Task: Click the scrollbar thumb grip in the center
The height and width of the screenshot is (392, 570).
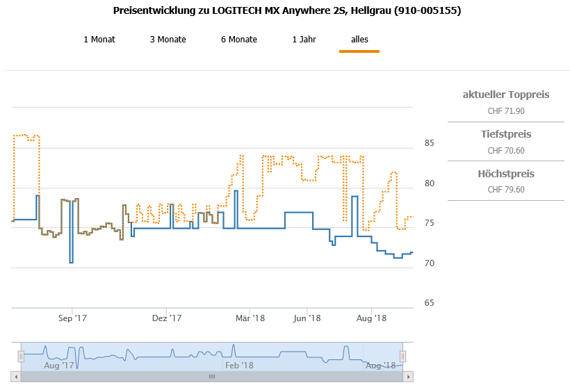Action: 212,377
